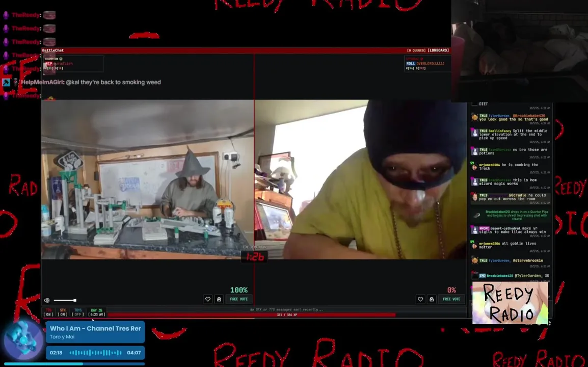The height and width of the screenshot is (367, 588).
Task: Click skateboard icon in Brookiebabe420 event
Action: pyautogui.click(x=476, y=215)
